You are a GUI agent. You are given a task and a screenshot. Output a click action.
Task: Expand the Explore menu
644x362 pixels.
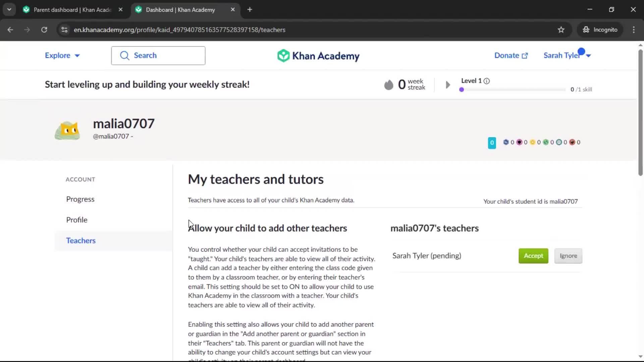click(62, 56)
